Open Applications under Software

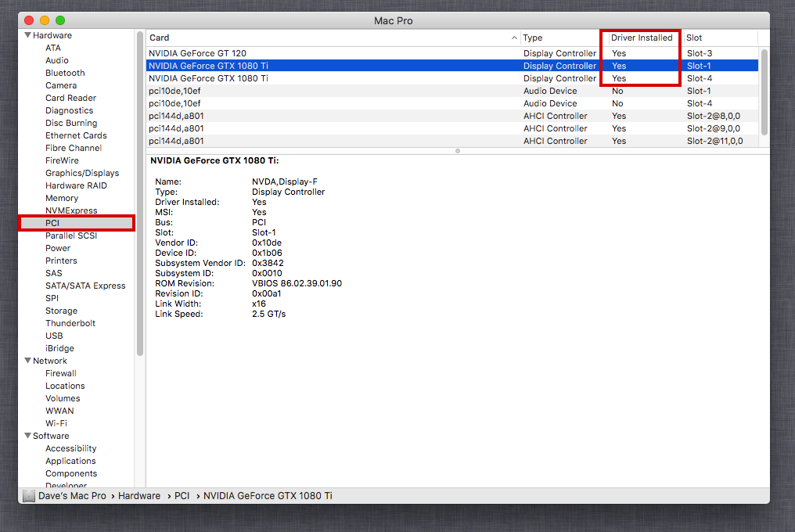pyautogui.click(x=70, y=461)
